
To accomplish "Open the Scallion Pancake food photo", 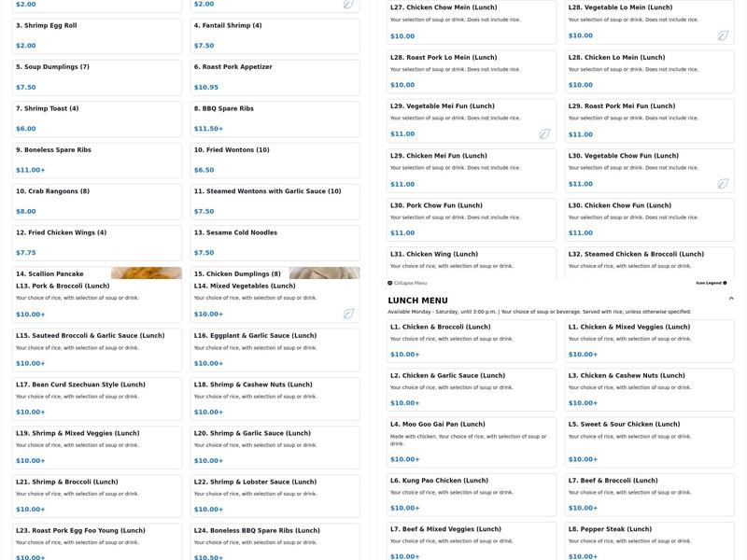I will tap(147, 273).
